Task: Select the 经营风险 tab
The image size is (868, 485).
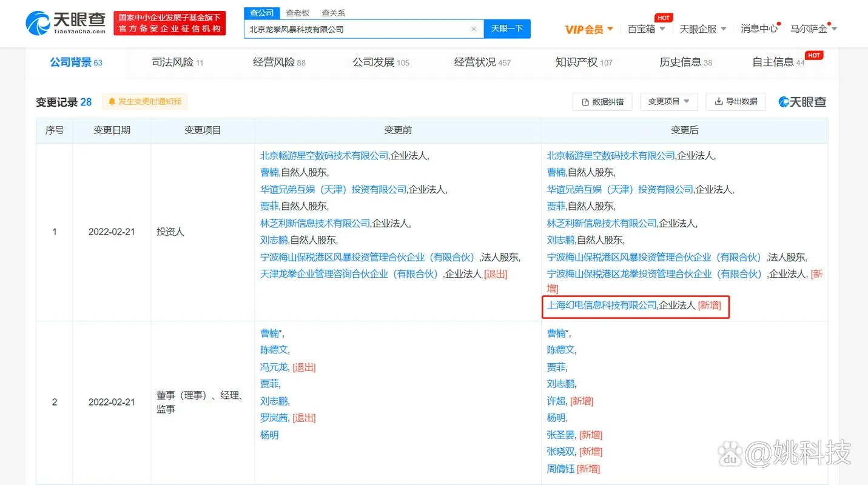Action: coord(279,62)
